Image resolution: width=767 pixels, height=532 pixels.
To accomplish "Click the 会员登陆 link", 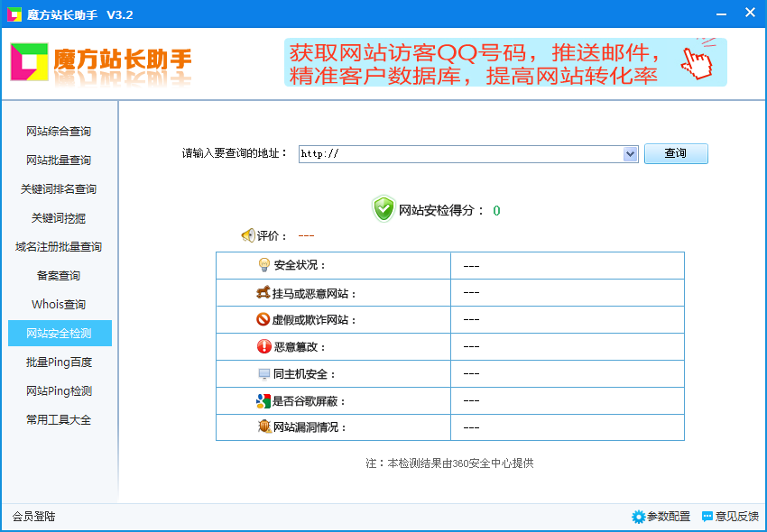I will pyautogui.click(x=33, y=517).
